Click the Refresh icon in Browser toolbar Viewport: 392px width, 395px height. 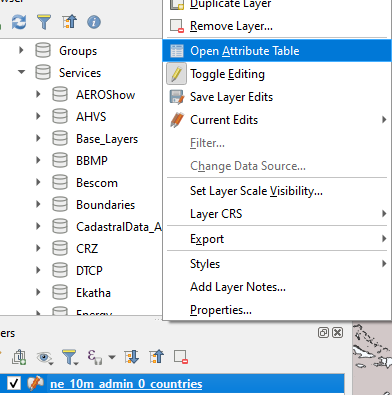tap(19, 22)
